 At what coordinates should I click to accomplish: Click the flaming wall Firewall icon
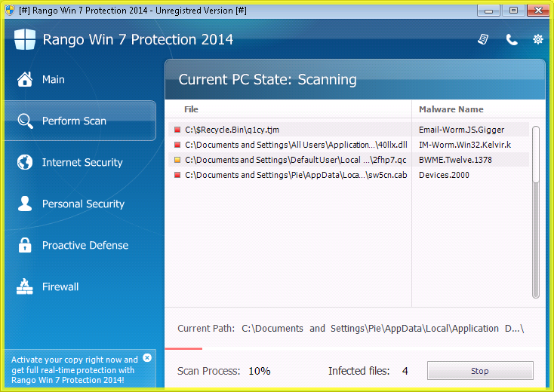(24, 286)
